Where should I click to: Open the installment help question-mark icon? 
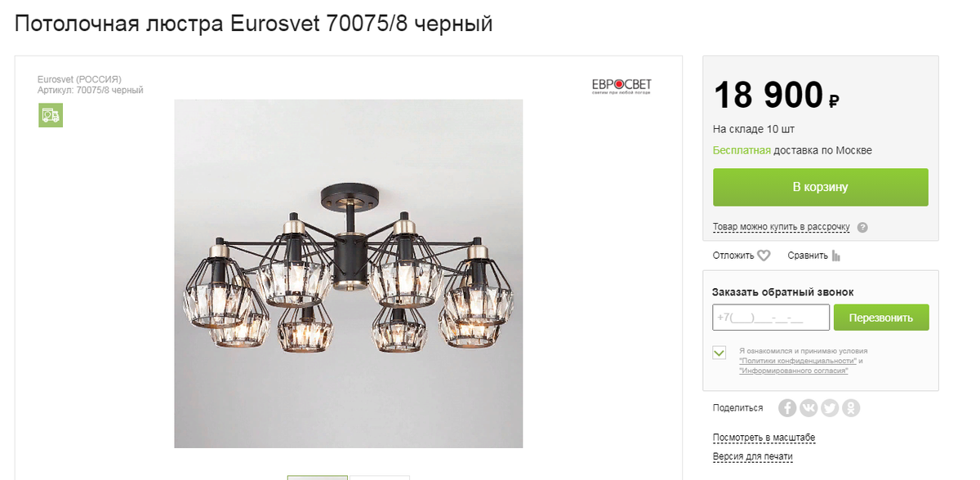862,228
